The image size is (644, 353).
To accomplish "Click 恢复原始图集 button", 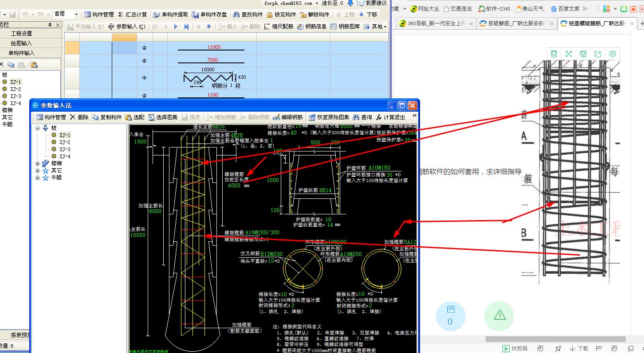I will [x=329, y=117].
